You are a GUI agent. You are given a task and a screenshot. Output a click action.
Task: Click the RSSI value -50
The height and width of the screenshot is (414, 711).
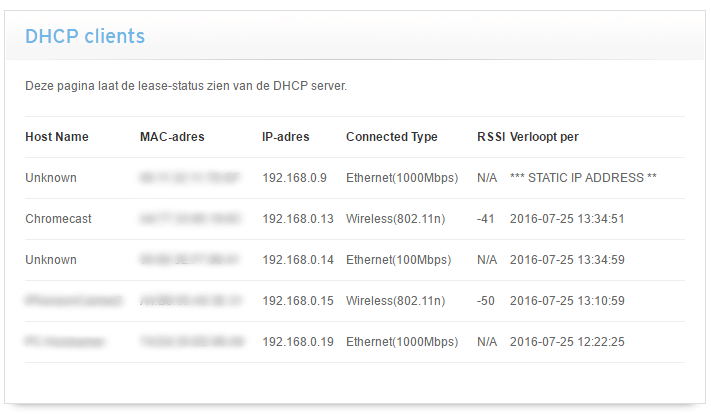click(488, 301)
